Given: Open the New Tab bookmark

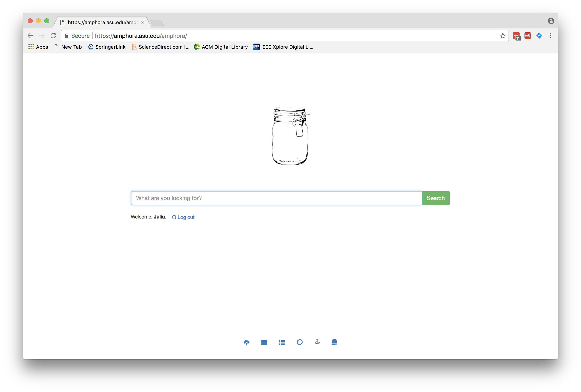Looking at the screenshot, I should [68, 47].
